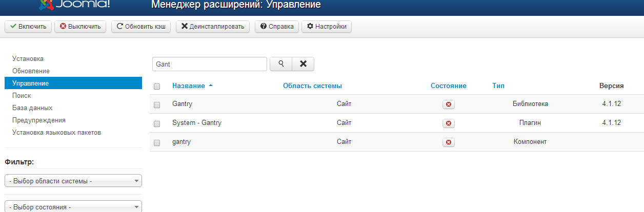The image size is (644, 212).
Task: Go to База данных in sidebar
Action: click(32, 108)
